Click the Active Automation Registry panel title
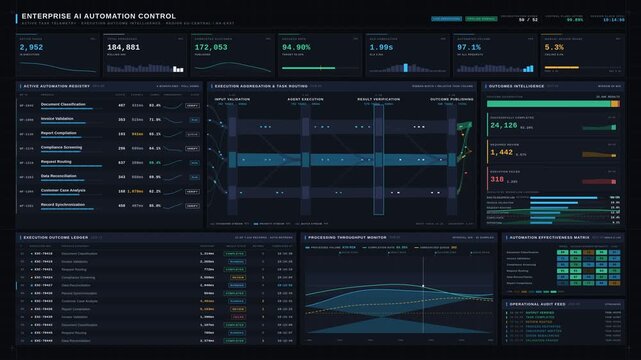641x360 pixels. click(56, 86)
